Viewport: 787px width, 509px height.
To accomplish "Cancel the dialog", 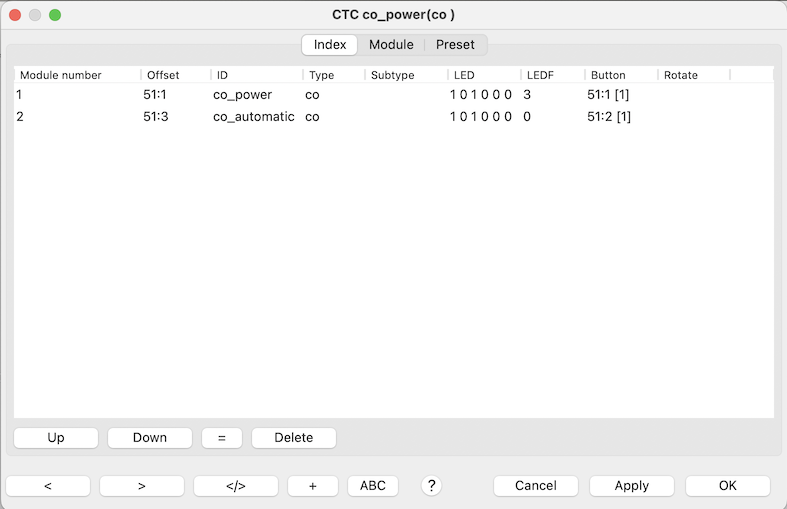I will [536, 486].
